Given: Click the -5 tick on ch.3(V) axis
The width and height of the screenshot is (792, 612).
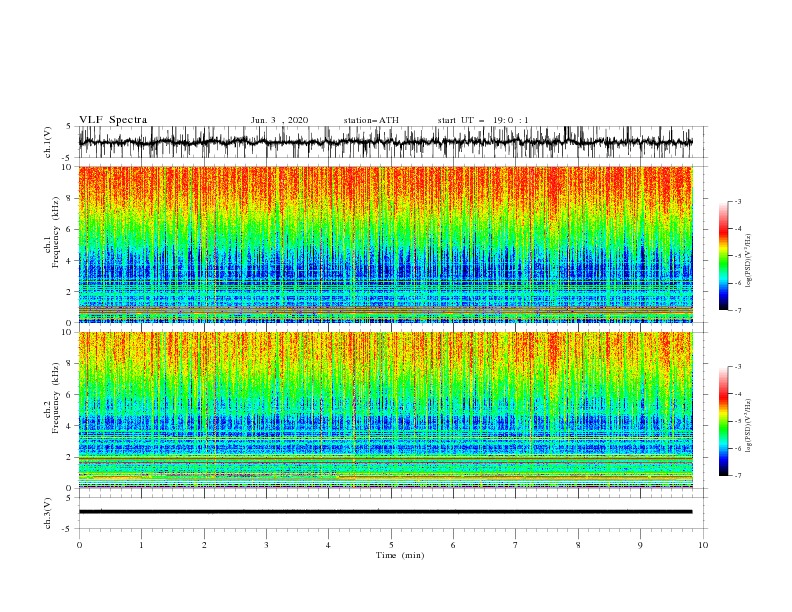Looking at the screenshot, I should [x=67, y=529].
